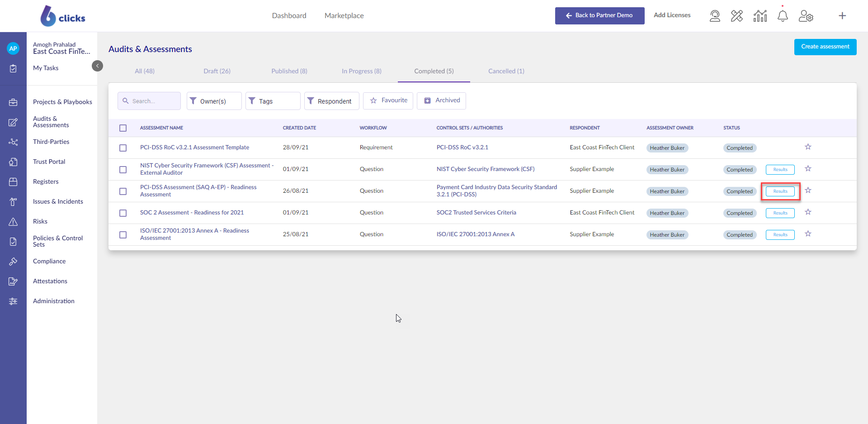Open the My Tasks clipboard icon
The height and width of the screenshot is (424, 868).
click(x=13, y=68)
